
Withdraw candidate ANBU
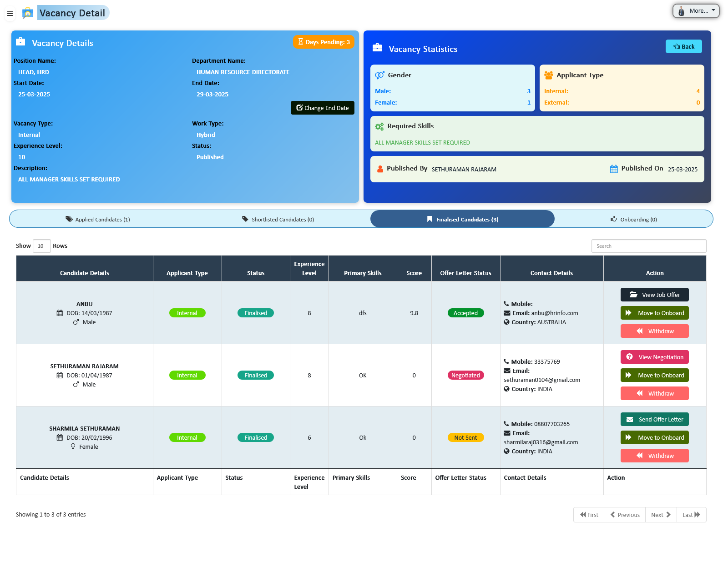point(654,331)
